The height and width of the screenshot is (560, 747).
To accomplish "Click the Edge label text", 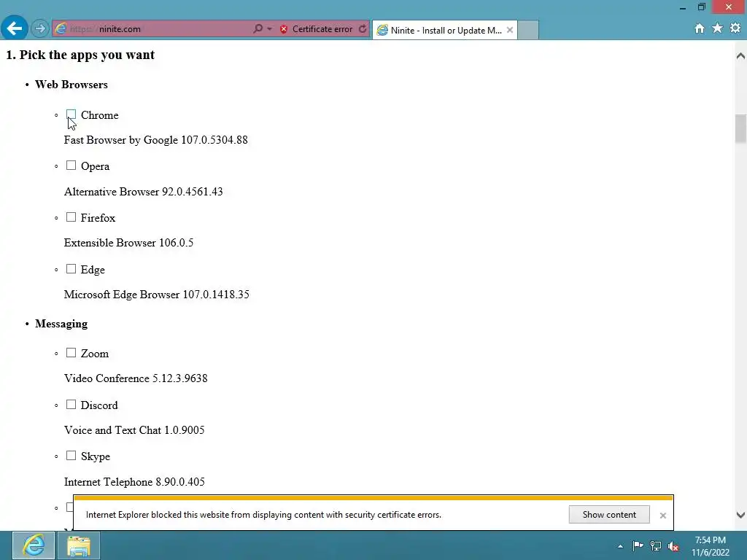I will pyautogui.click(x=93, y=270).
